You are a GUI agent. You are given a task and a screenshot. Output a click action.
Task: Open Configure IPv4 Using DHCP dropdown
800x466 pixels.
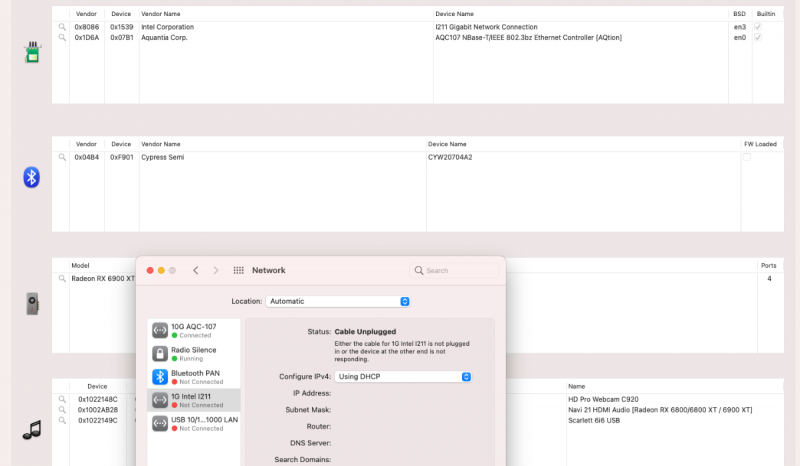[403, 377]
